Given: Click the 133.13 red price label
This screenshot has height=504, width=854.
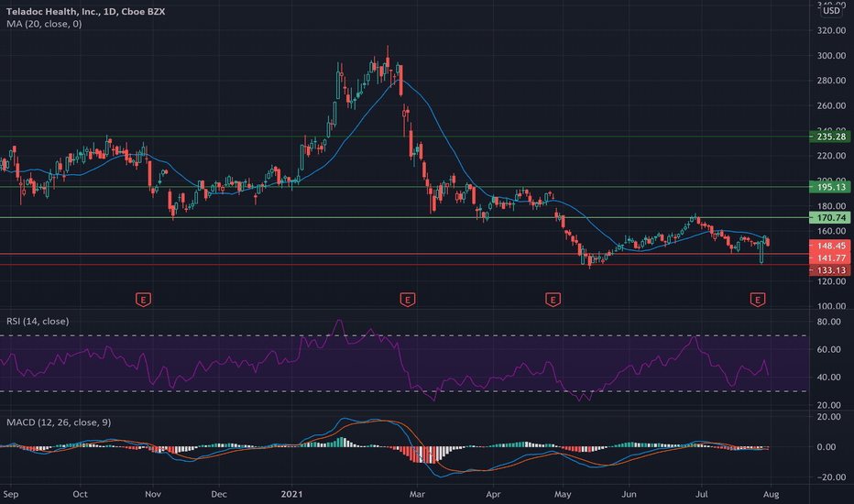Looking at the screenshot, I should point(830,270).
